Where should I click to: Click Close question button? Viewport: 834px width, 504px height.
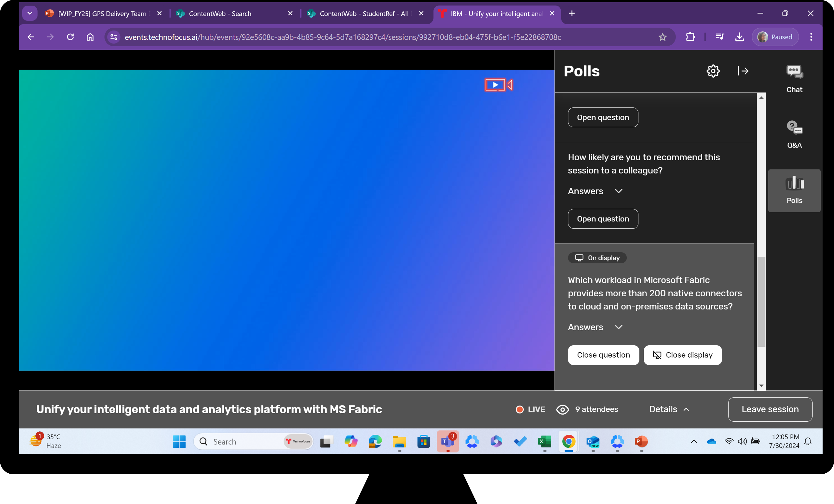pos(604,355)
